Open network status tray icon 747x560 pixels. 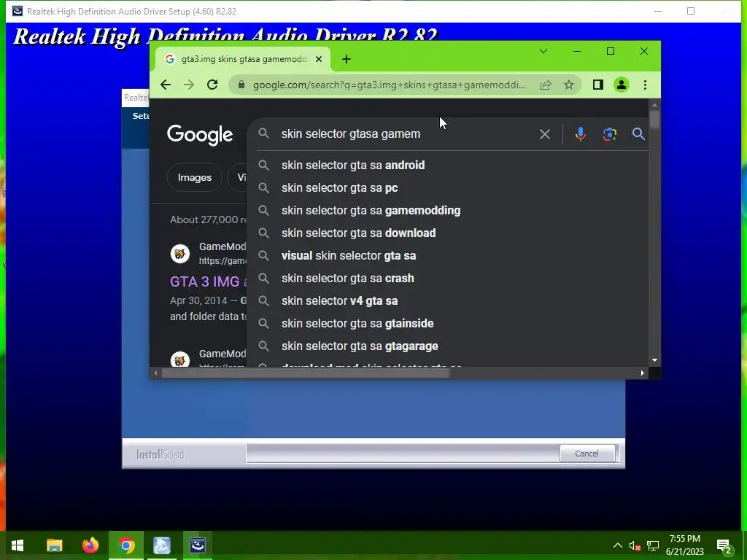click(653, 545)
